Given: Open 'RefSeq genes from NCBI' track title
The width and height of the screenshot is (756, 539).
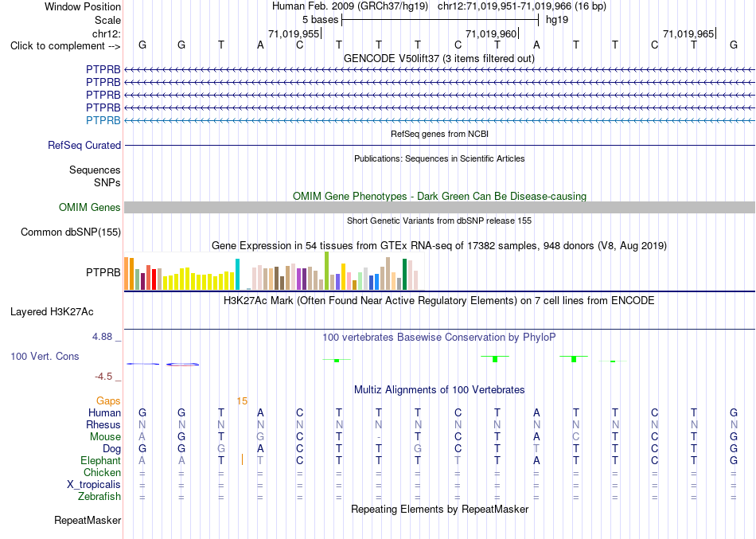Looking at the screenshot, I should click(x=439, y=134).
